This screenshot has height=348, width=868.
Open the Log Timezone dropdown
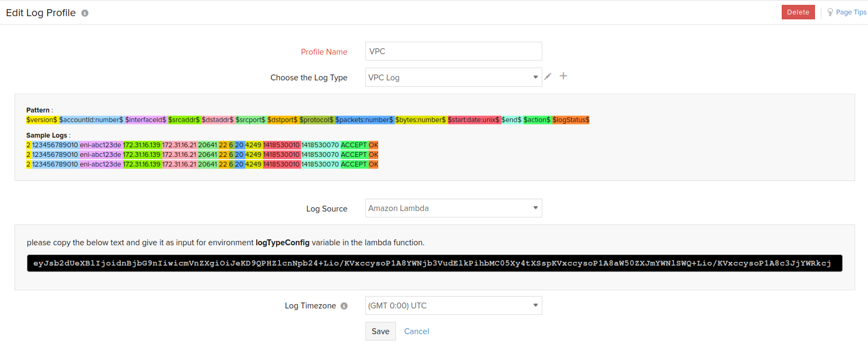click(x=453, y=306)
